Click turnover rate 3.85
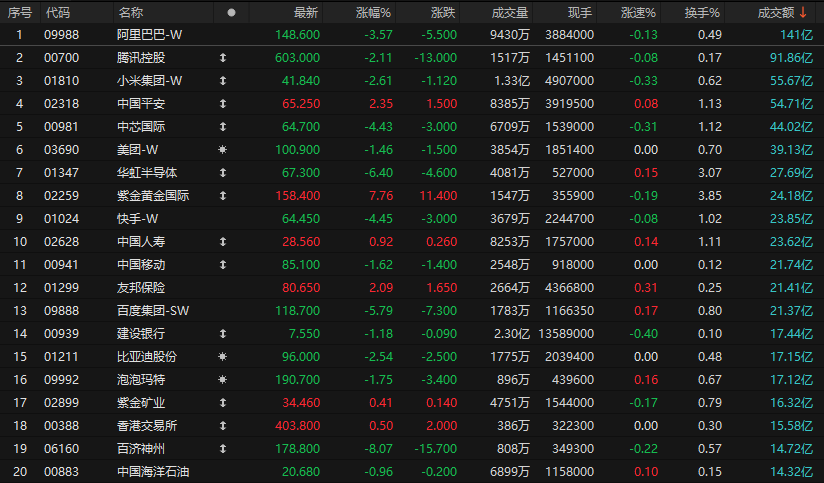Screen dimensions: 824x483 pyautogui.click(x=710, y=196)
